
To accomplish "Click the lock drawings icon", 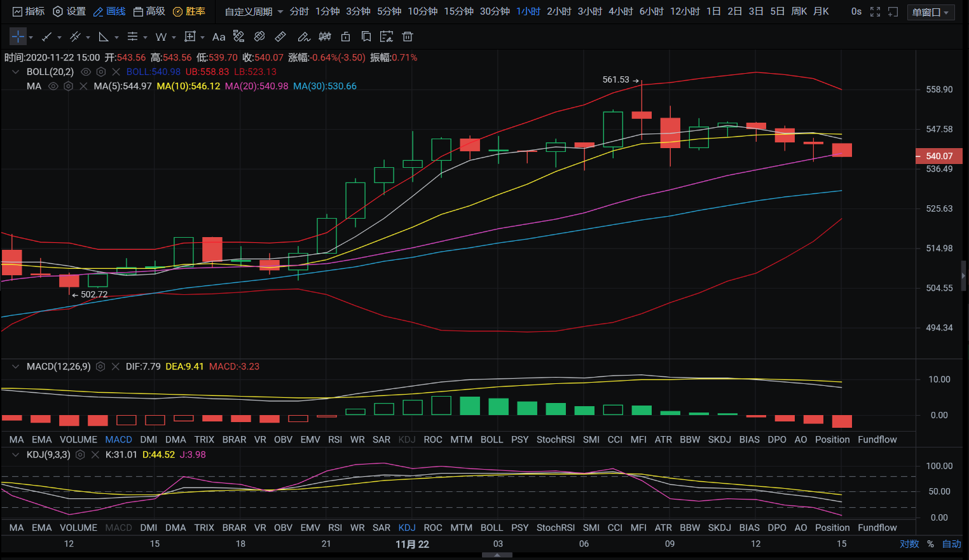I will tap(345, 37).
